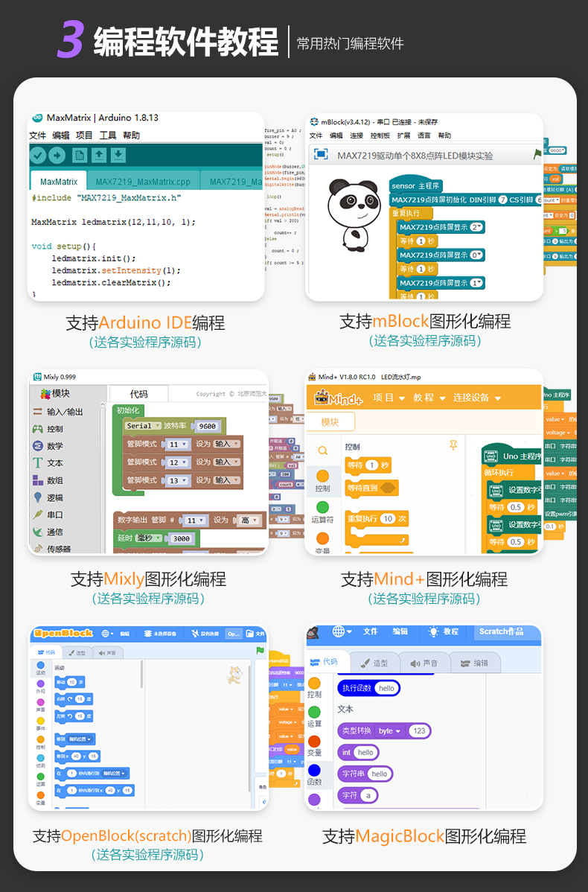This screenshot has width=588, height=892.
Task: Click the OpenBlock green flag icon
Action: pos(261,650)
